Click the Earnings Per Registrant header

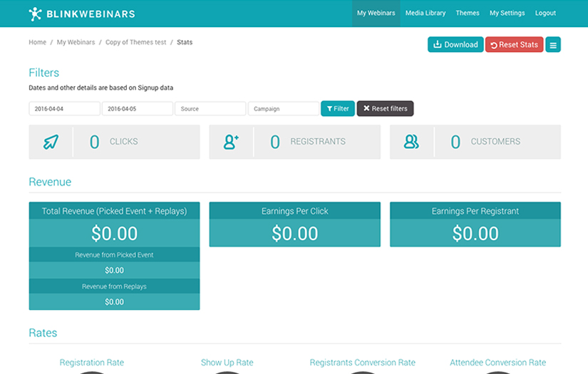475,211
